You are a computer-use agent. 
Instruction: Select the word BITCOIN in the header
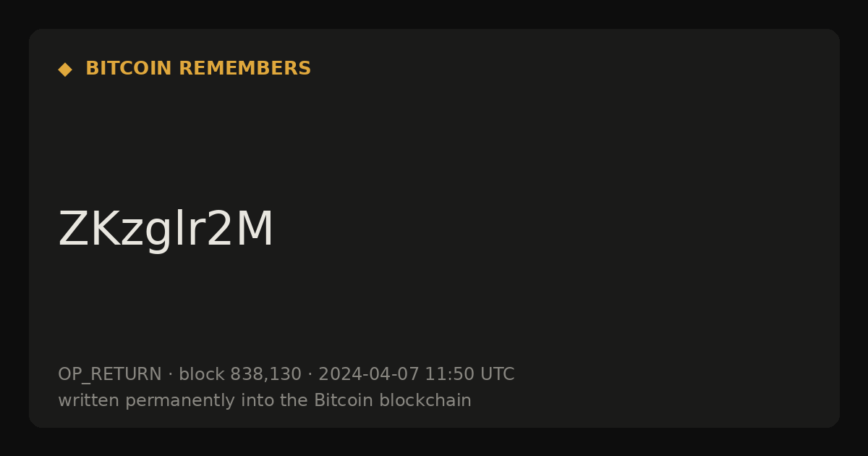click(x=129, y=69)
